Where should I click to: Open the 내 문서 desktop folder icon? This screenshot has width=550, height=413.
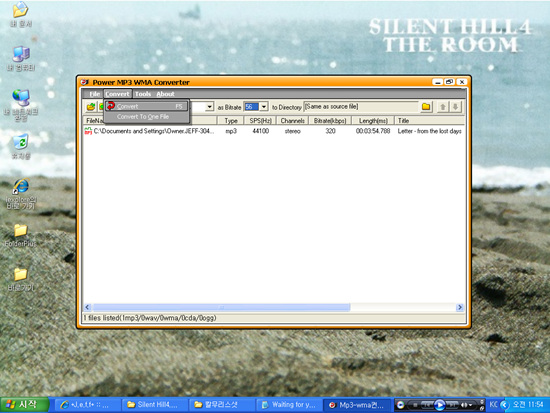point(21,14)
